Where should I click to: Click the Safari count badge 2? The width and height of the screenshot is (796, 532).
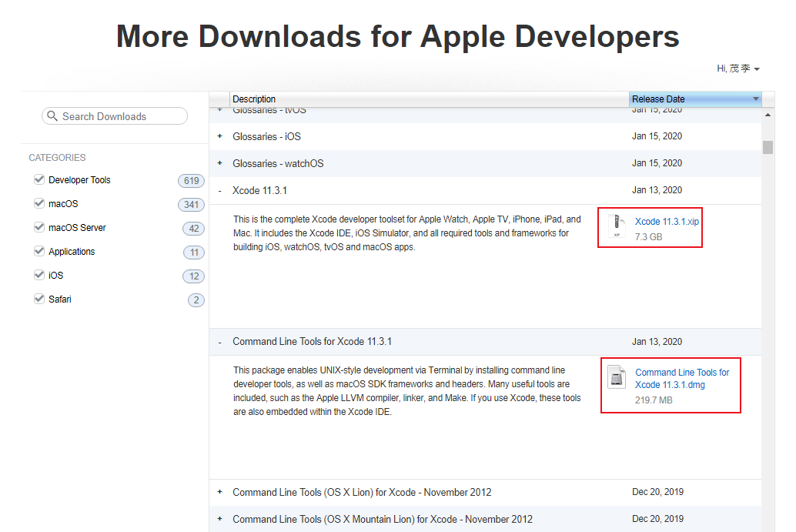pos(196,300)
